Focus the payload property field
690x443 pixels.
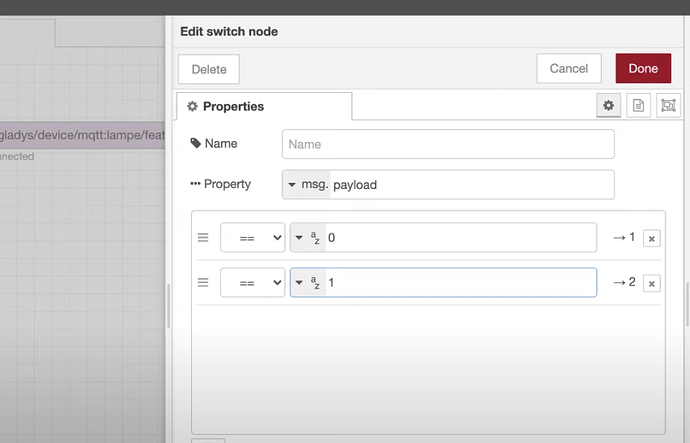(x=472, y=184)
